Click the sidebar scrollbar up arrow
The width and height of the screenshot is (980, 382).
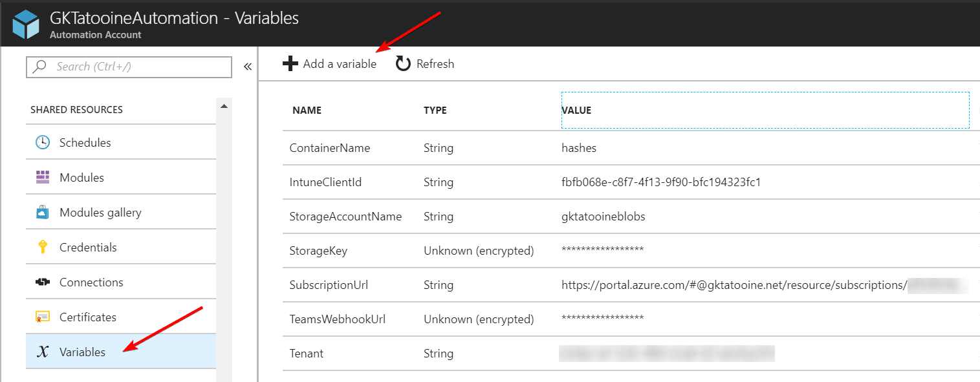click(x=224, y=106)
